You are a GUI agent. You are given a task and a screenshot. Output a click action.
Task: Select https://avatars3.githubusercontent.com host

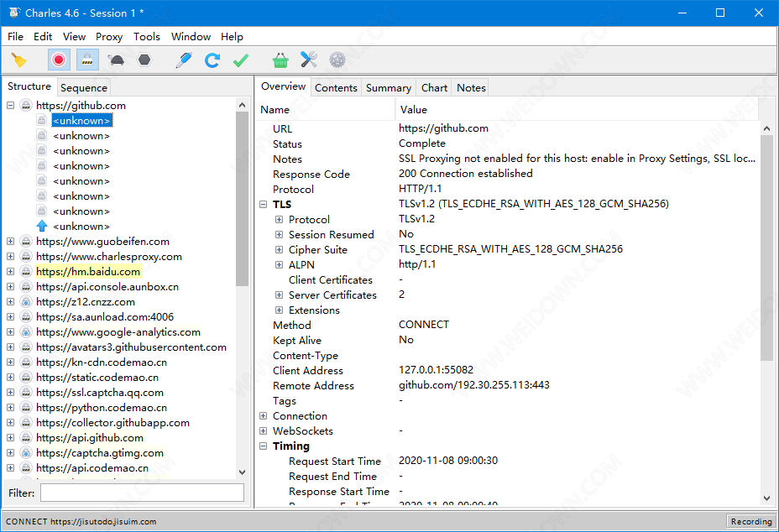pyautogui.click(x=131, y=347)
